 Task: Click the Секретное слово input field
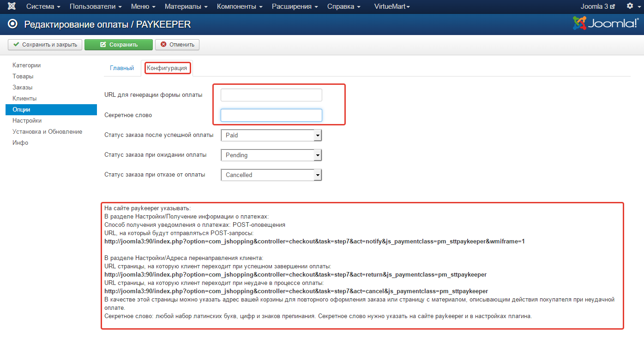coord(271,115)
